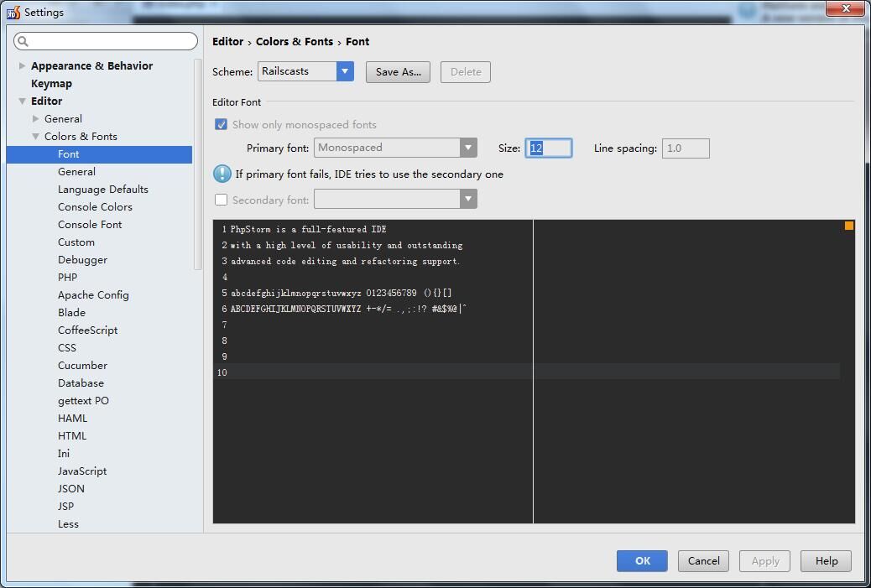871x588 pixels.
Task: Click the orange indicator square in preview
Action: [x=849, y=226]
